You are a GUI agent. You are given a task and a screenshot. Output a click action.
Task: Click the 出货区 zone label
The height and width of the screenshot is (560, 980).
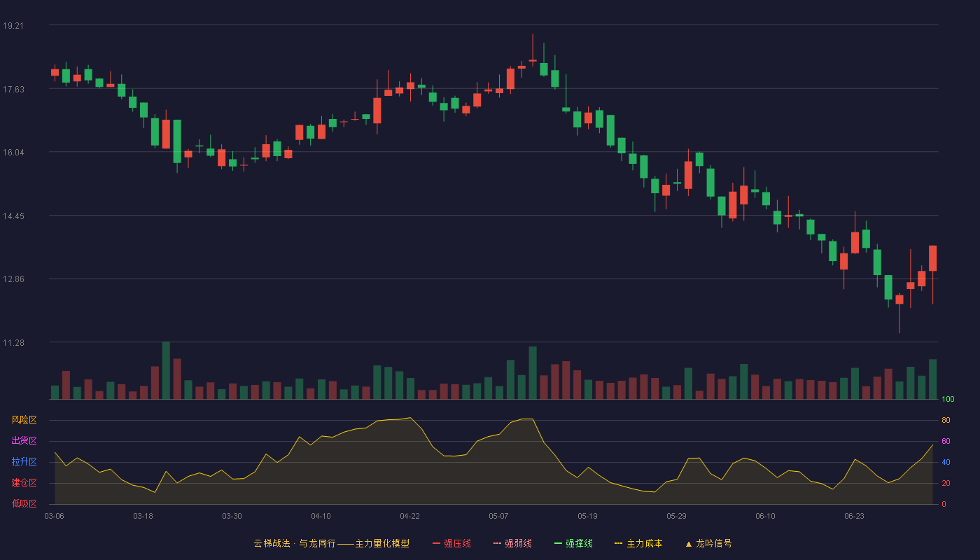[x=24, y=441]
